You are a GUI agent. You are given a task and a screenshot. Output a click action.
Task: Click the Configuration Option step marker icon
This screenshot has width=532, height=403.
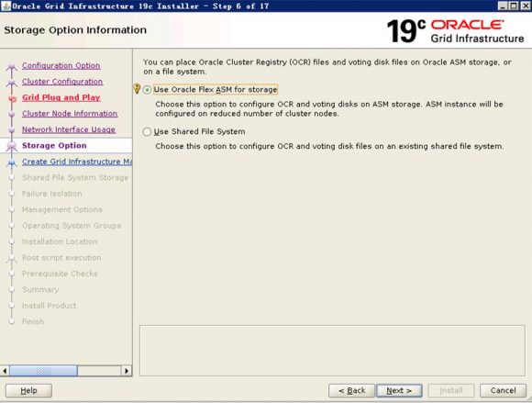pyautogui.click(x=12, y=66)
